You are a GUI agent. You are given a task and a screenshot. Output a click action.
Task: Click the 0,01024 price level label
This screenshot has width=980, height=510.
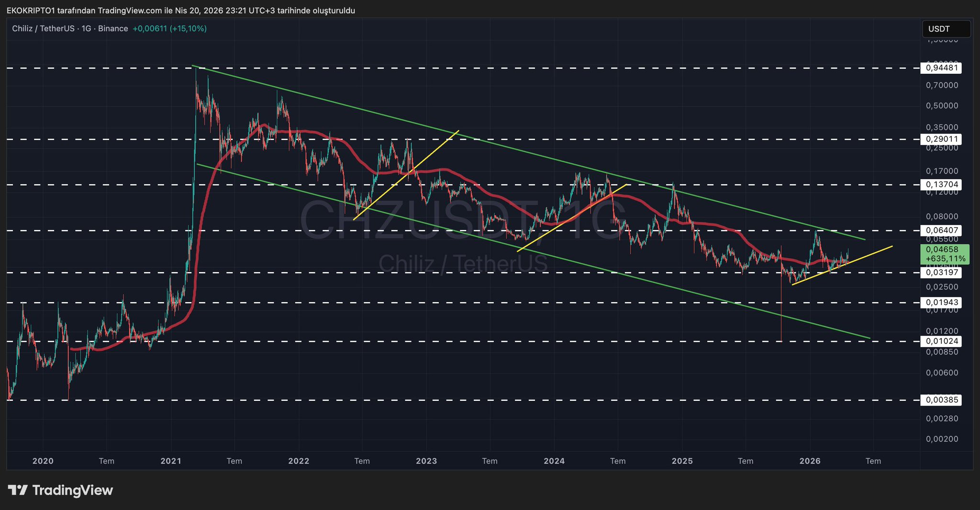coord(941,341)
